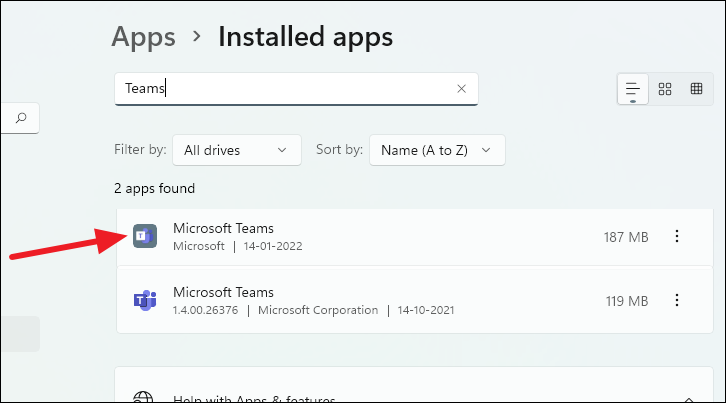Viewport: 726px width, 403px height.
Task: Switch to list view layout
Action: [x=632, y=88]
